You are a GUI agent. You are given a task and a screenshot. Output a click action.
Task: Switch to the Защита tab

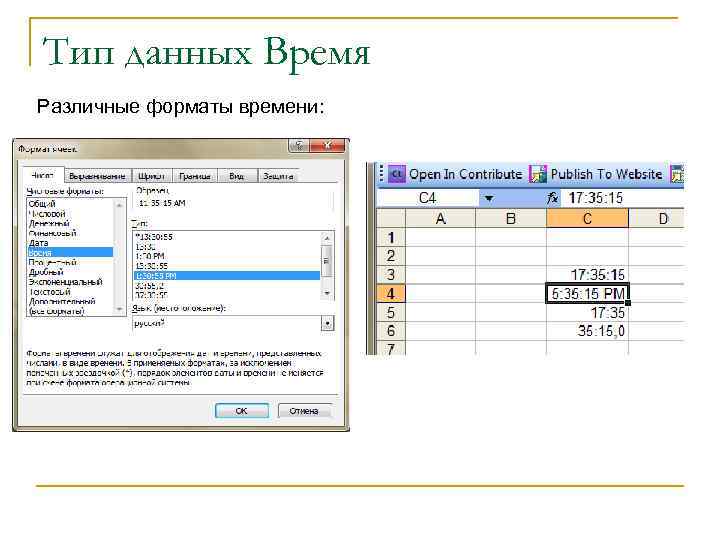278,176
